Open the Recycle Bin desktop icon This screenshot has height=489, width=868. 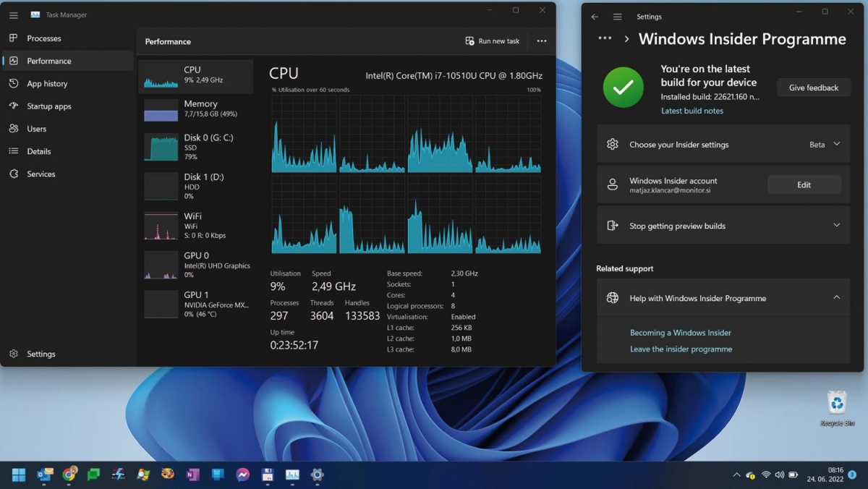(837, 409)
